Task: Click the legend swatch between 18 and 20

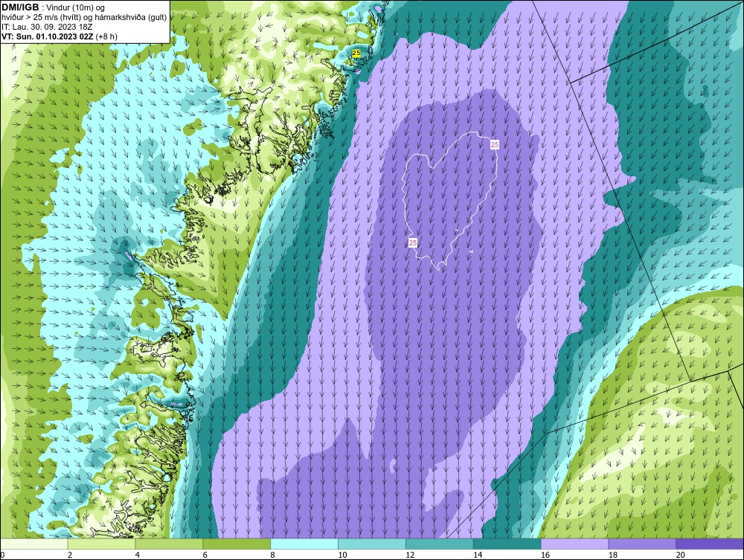Action: pos(643,544)
